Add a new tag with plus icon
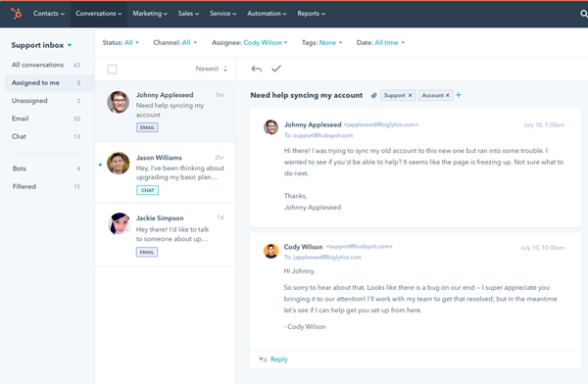 459,95
